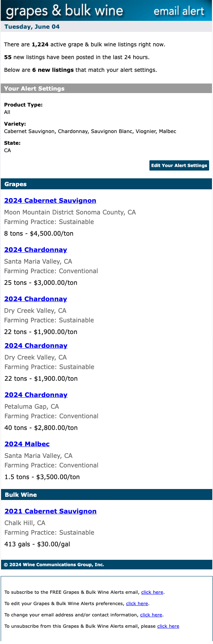View the Santa Maria Valley Chardonnay listing
The width and height of the screenshot is (213, 644).
pos(36,250)
